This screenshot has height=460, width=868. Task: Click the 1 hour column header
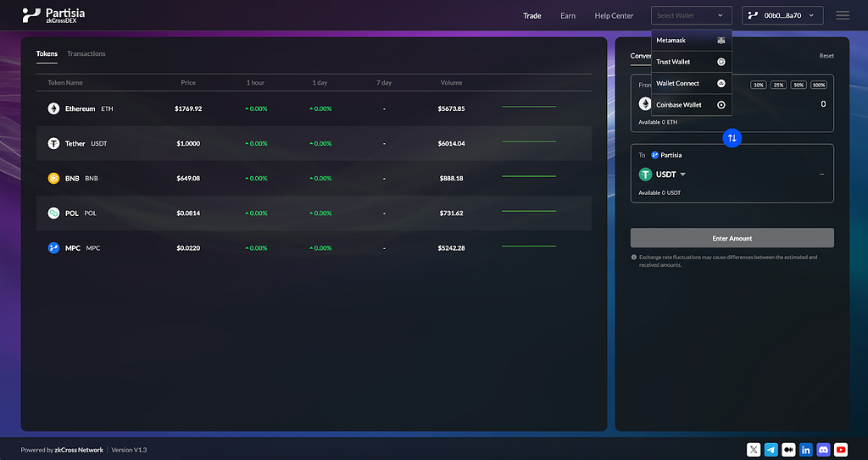pyautogui.click(x=256, y=82)
